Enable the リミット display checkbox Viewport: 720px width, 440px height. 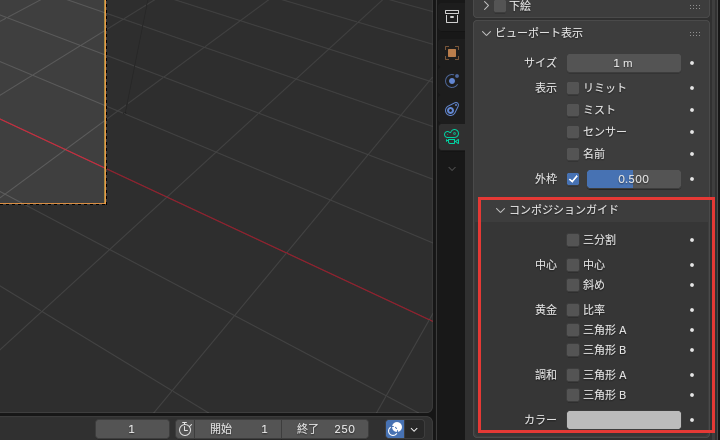tap(573, 88)
